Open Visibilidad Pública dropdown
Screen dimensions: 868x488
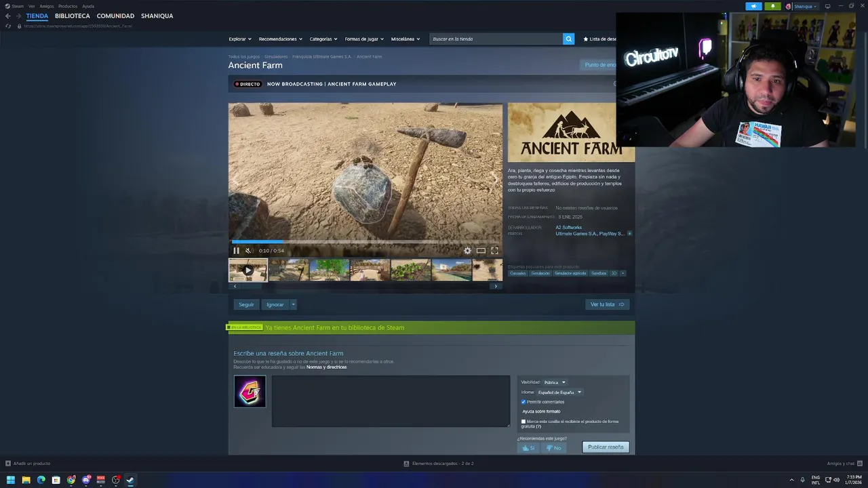coord(554,382)
